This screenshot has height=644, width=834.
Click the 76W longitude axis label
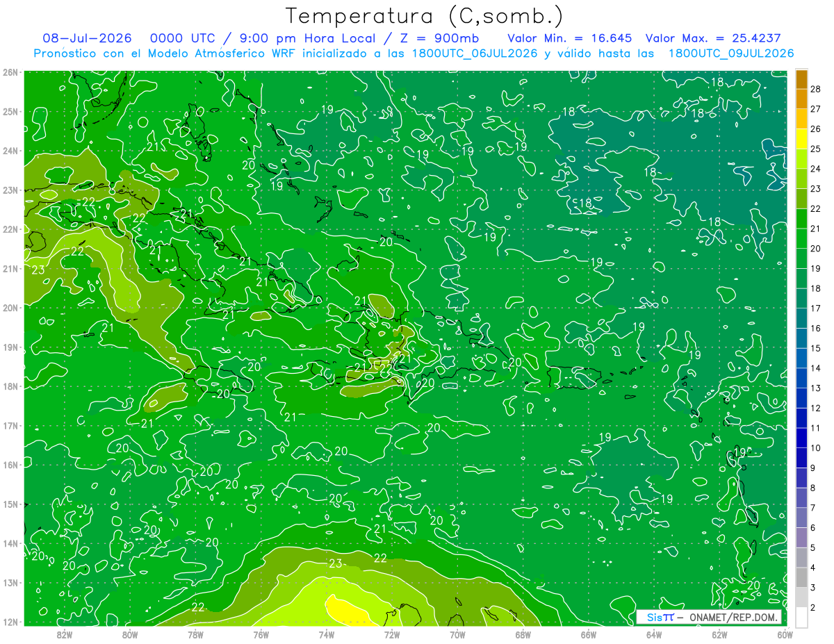coord(261,634)
